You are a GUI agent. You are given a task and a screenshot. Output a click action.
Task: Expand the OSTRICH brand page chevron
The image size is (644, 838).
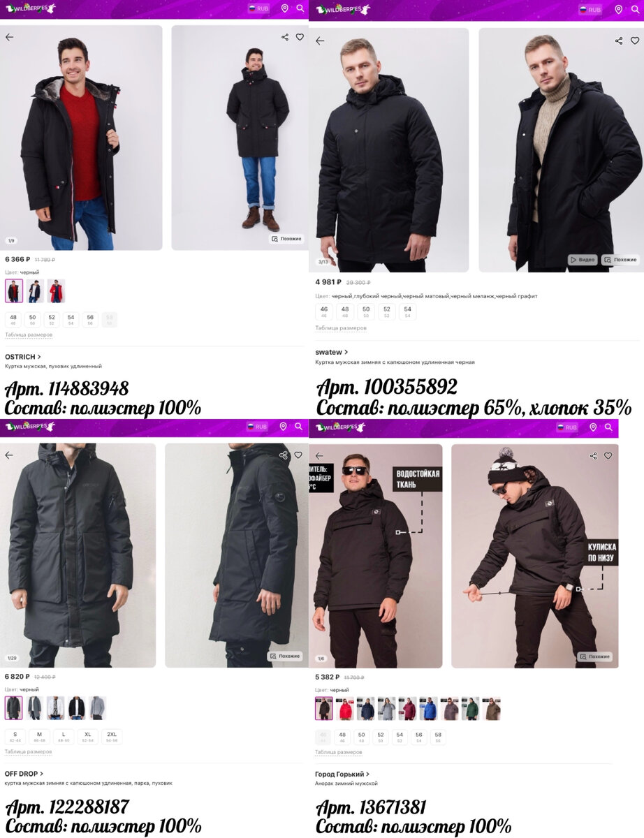click(x=39, y=357)
